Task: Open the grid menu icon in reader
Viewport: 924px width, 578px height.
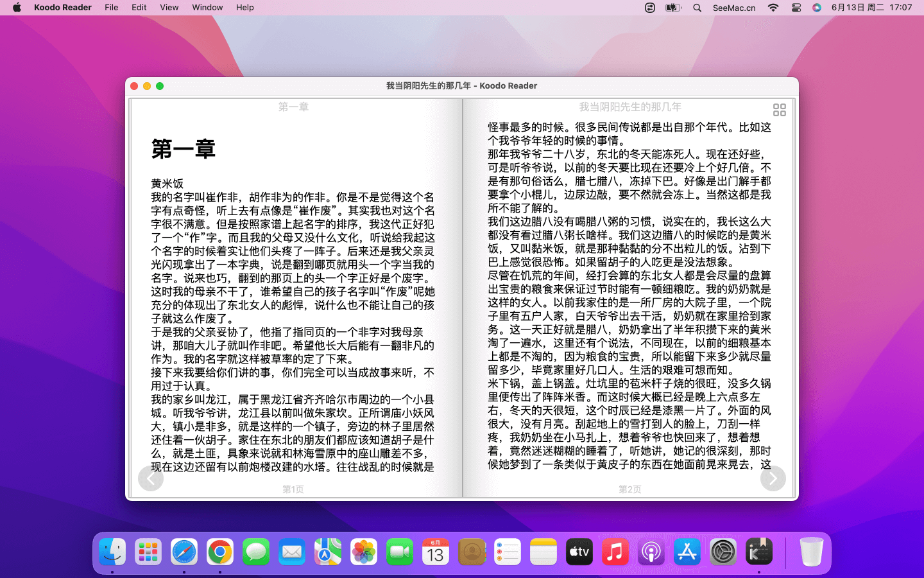Action: click(x=779, y=110)
